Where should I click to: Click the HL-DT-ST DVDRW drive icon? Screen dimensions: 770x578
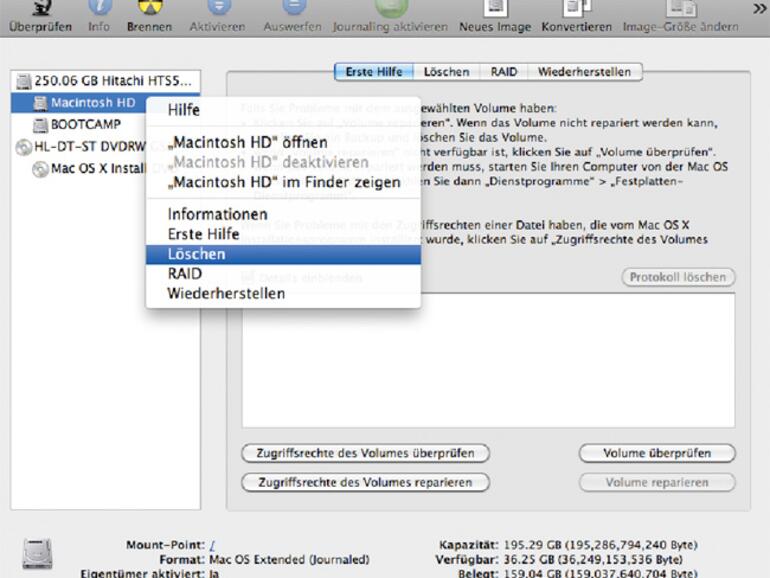pyautogui.click(x=24, y=147)
